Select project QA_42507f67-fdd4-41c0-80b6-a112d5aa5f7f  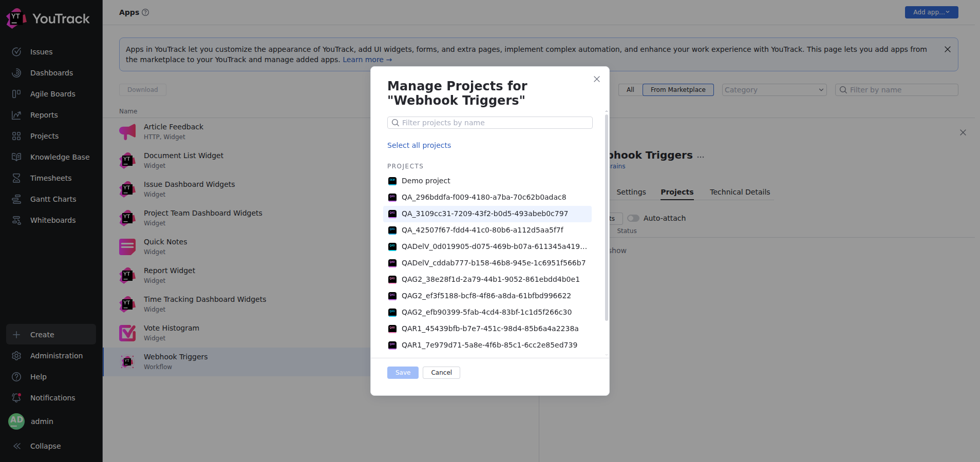point(487,230)
